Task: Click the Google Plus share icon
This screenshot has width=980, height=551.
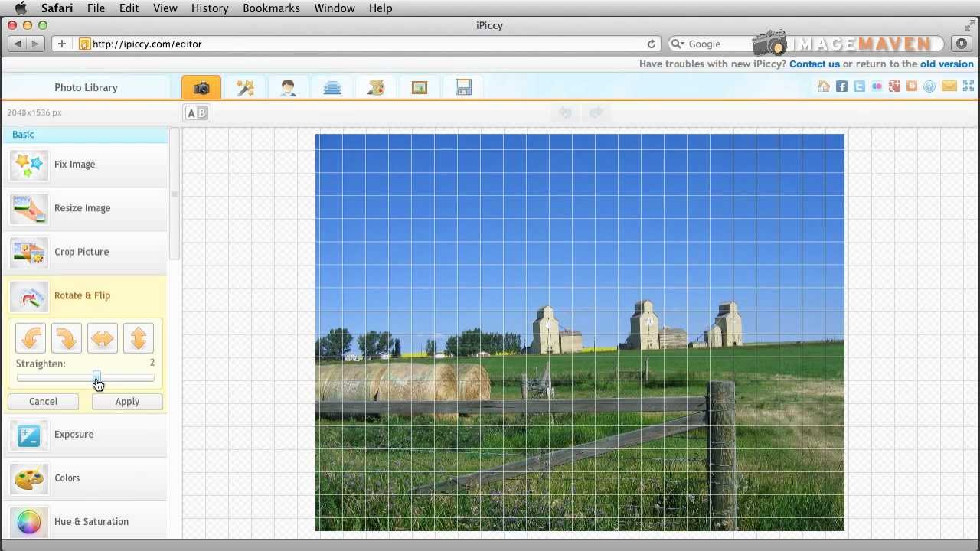Action: (894, 86)
